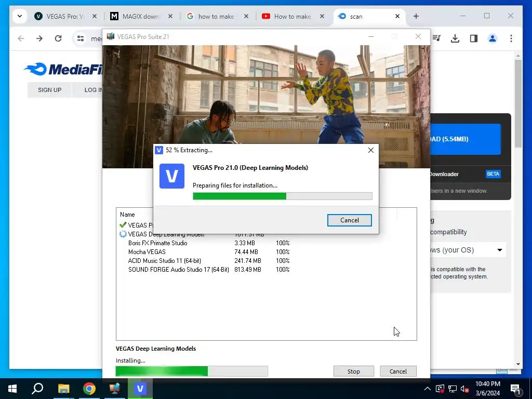This screenshot has width=532, height=399.
Task: Click the Installing progress bar at the bottom
Action: pos(192,371)
